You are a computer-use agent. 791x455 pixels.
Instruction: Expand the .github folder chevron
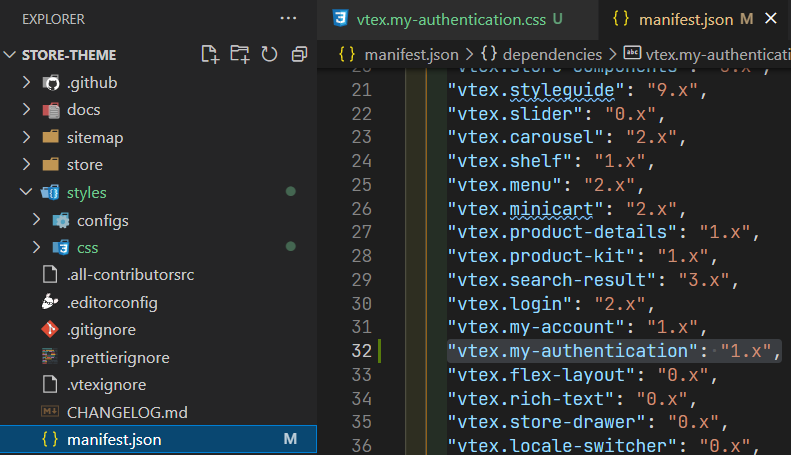click(26, 82)
